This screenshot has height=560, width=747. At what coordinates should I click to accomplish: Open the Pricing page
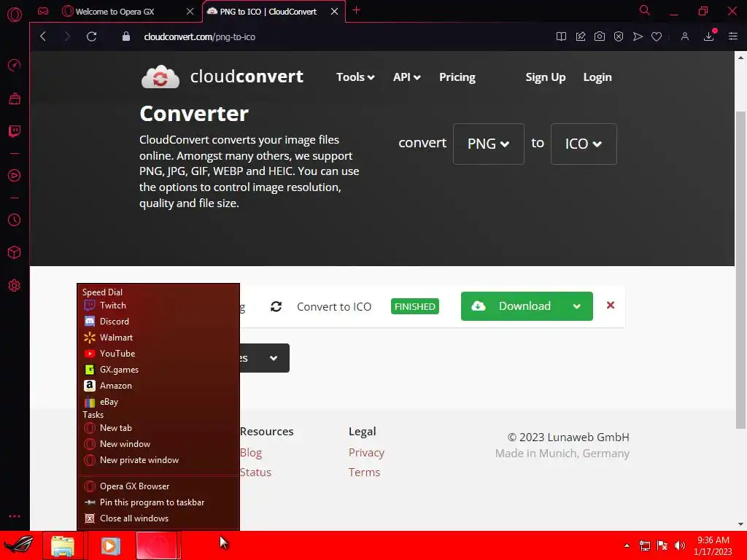tap(457, 77)
